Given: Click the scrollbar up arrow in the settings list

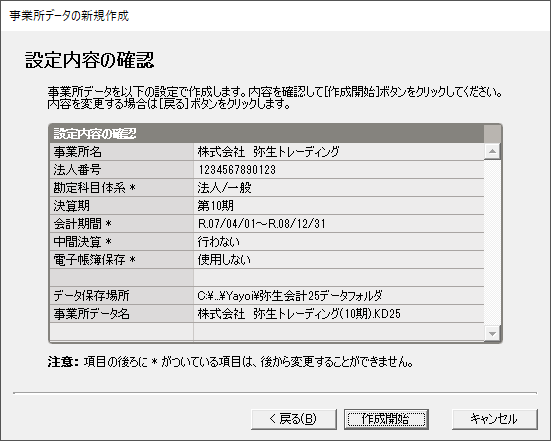Looking at the screenshot, I should tap(492, 151).
